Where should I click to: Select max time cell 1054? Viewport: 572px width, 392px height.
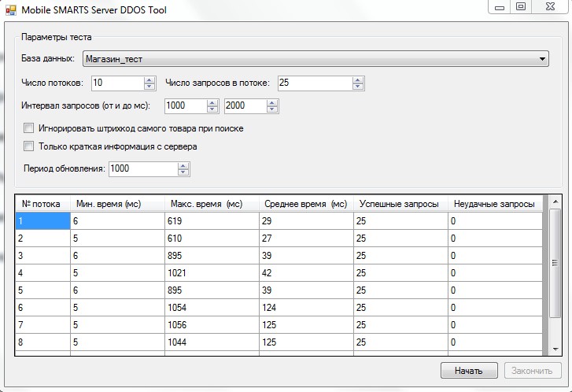(212, 307)
